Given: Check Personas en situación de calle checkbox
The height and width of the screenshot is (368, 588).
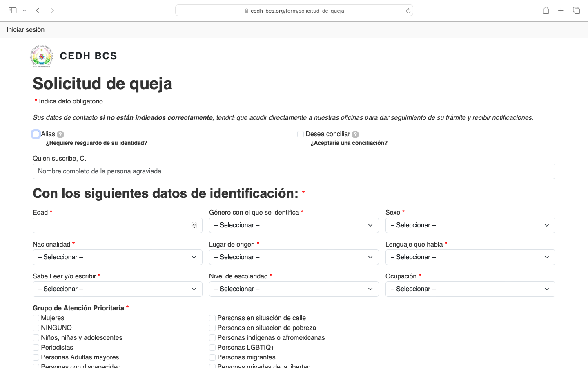Looking at the screenshot, I should pyautogui.click(x=212, y=318).
